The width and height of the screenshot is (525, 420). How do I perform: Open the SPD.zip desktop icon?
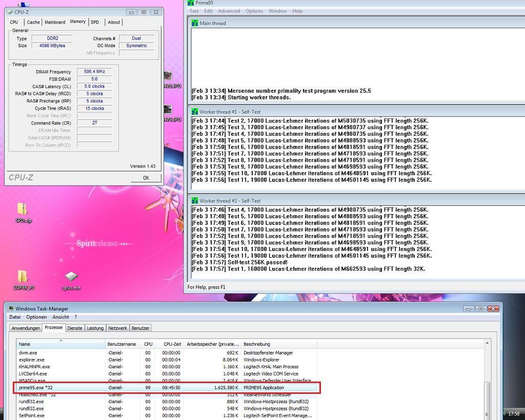23,212
